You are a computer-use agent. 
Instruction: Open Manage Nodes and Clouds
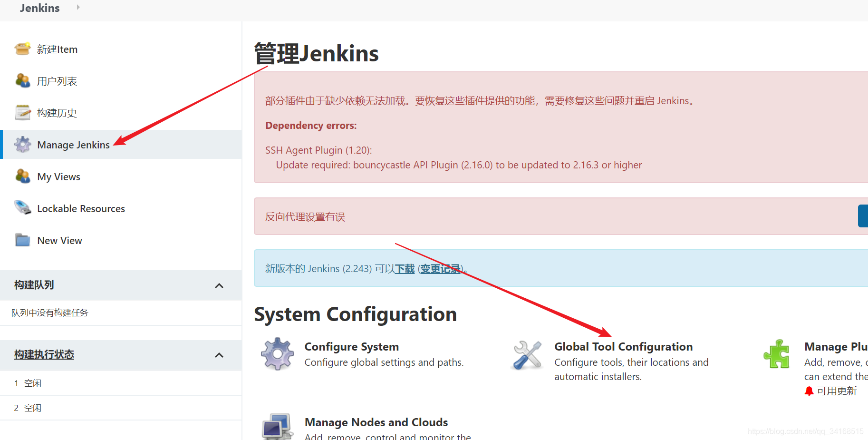pyautogui.click(x=376, y=422)
